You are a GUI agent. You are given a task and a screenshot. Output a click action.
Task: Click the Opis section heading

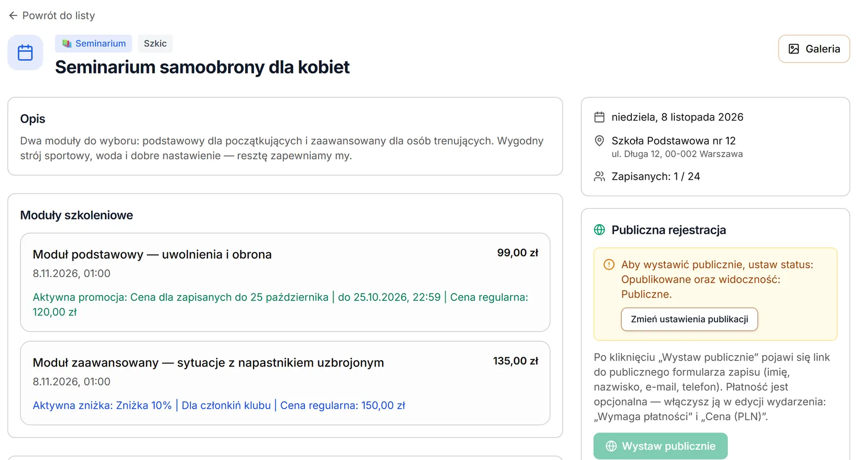pyautogui.click(x=33, y=118)
